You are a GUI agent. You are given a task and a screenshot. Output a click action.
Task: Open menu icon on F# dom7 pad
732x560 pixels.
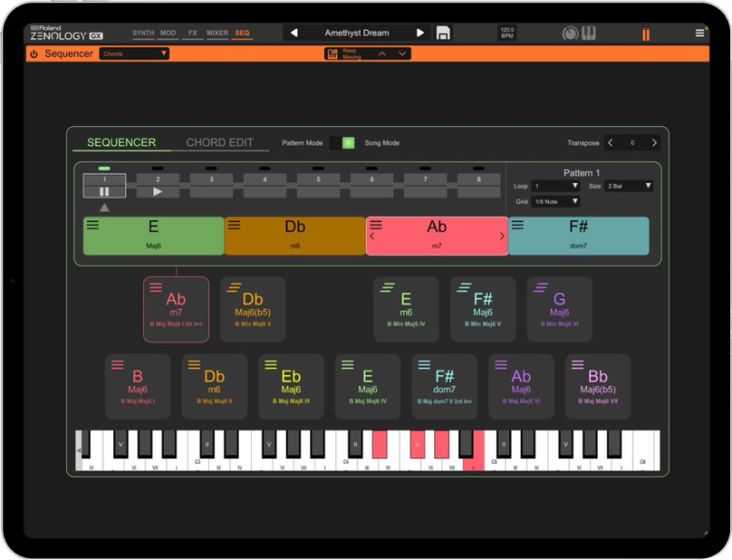pos(424,365)
